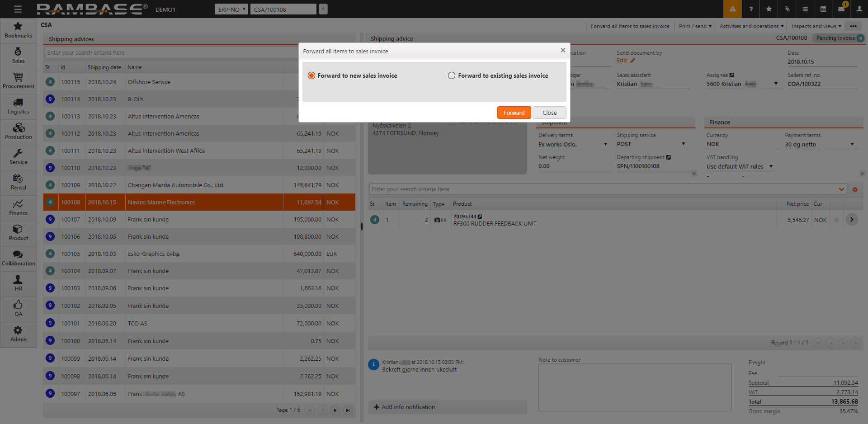Click the orange Forward button
The height and width of the screenshot is (424, 868).
pos(514,113)
